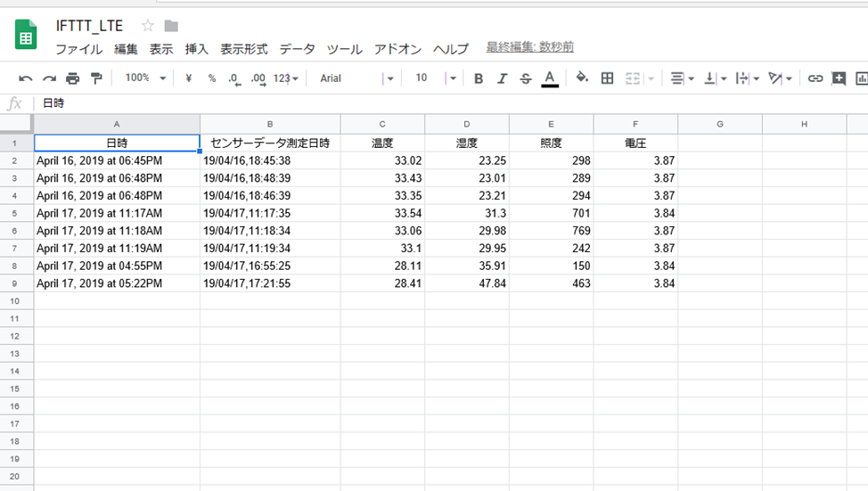Click the fill color bucket icon

point(582,78)
